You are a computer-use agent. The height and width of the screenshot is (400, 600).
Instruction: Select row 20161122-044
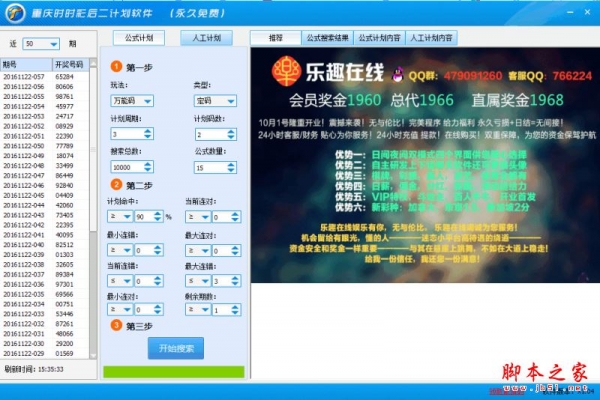[x=44, y=205]
